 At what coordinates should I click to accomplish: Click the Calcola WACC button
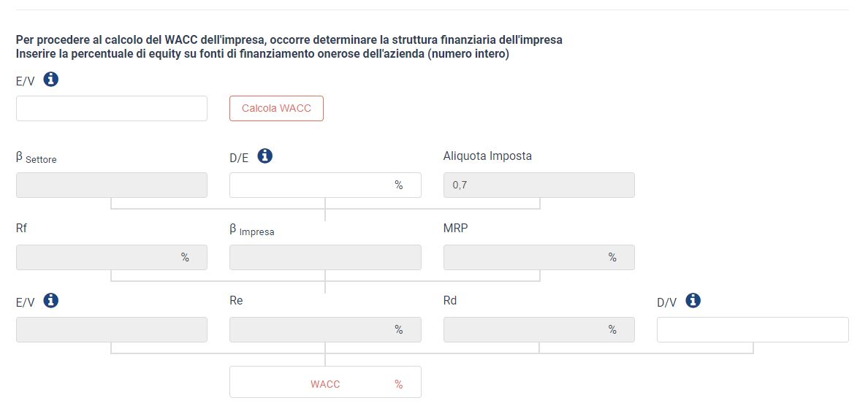276,108
